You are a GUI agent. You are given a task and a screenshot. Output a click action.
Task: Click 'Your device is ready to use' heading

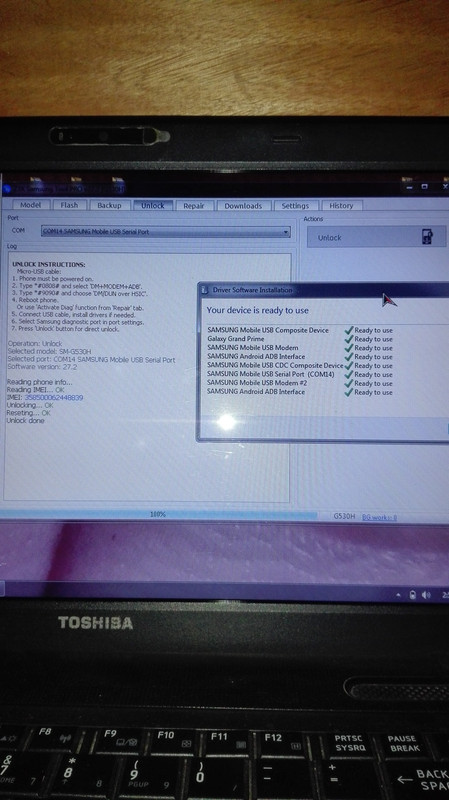point(257,310)
